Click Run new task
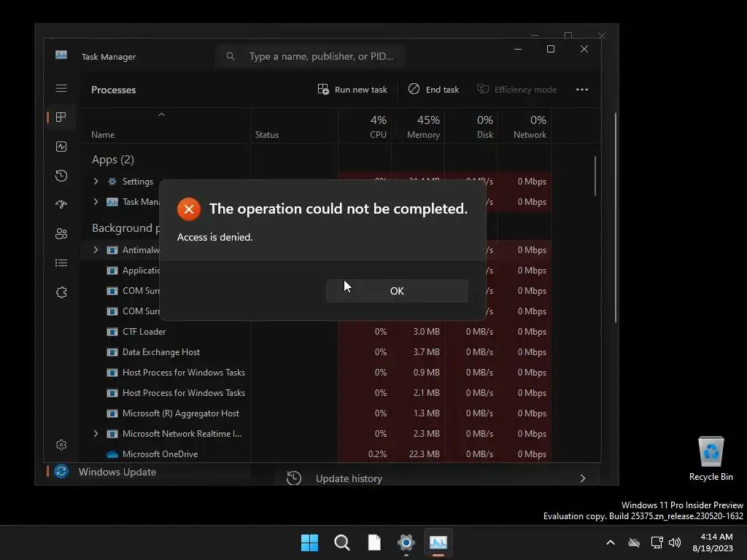Viewport: 747px width, 560px height. 352,90
